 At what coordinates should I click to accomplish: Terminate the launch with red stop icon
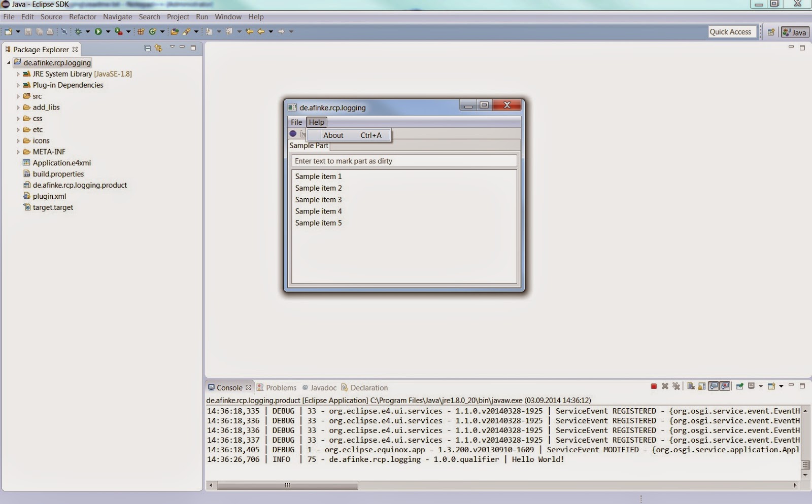pos(654,386)
